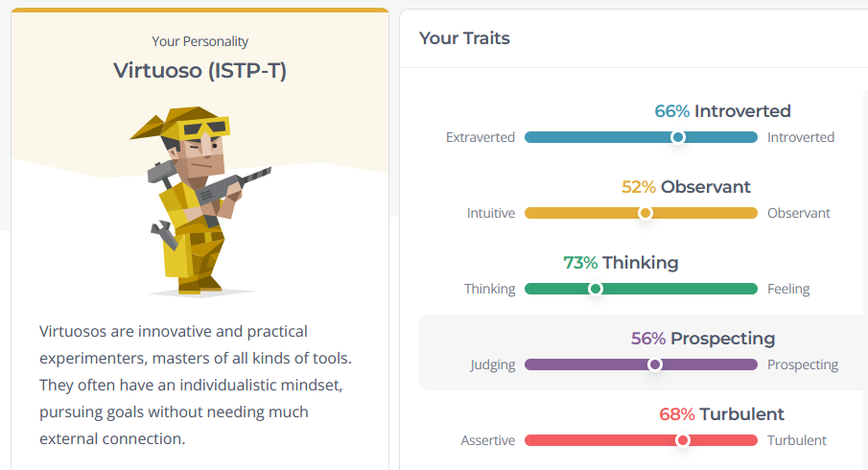Viewport: 868px width, 470px height.
Task: Click the Extraverted label on blue bar
Action: 481,137
